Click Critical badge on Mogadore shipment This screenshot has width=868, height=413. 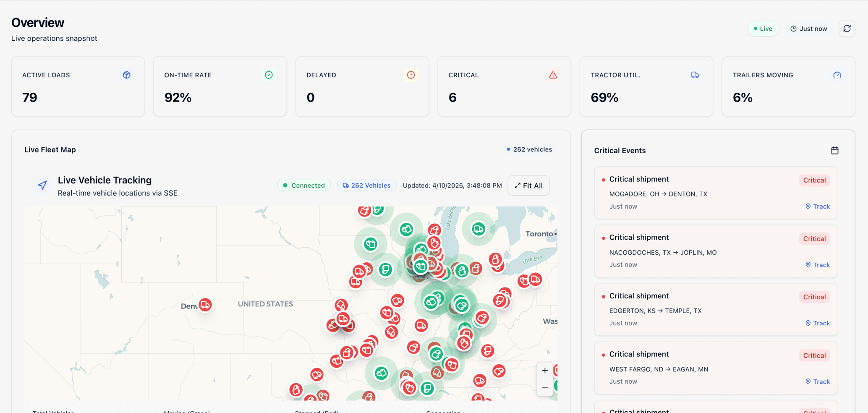[814, 180]
